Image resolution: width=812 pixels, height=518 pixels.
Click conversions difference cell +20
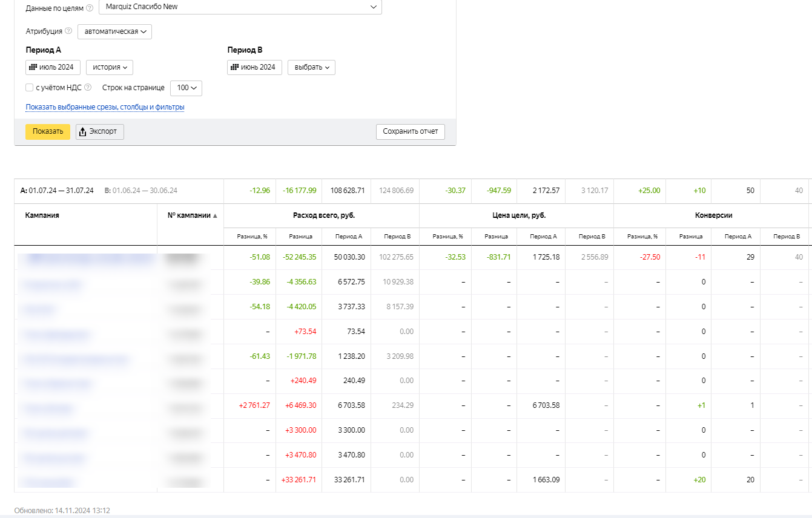click(699, 480)
